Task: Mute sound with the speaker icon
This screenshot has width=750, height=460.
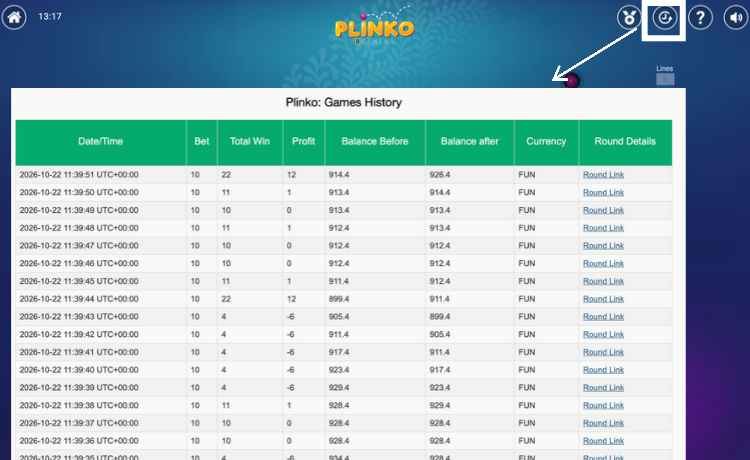Action: (x=736, y=18)
